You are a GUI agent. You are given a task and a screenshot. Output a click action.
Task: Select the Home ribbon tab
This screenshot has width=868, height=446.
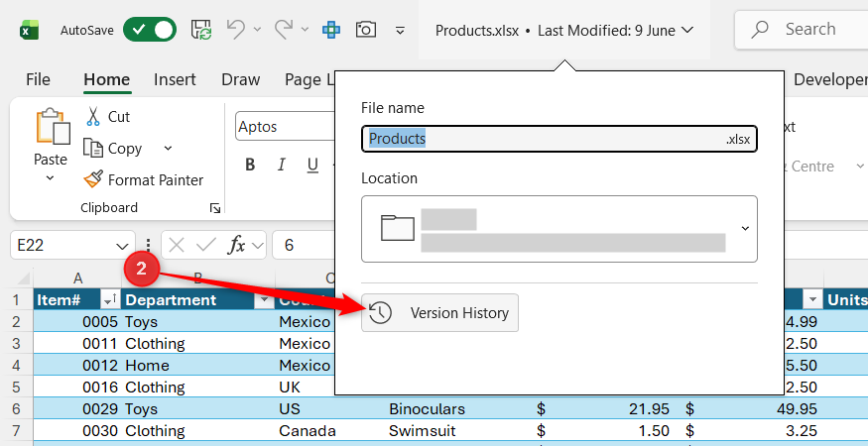107,79
